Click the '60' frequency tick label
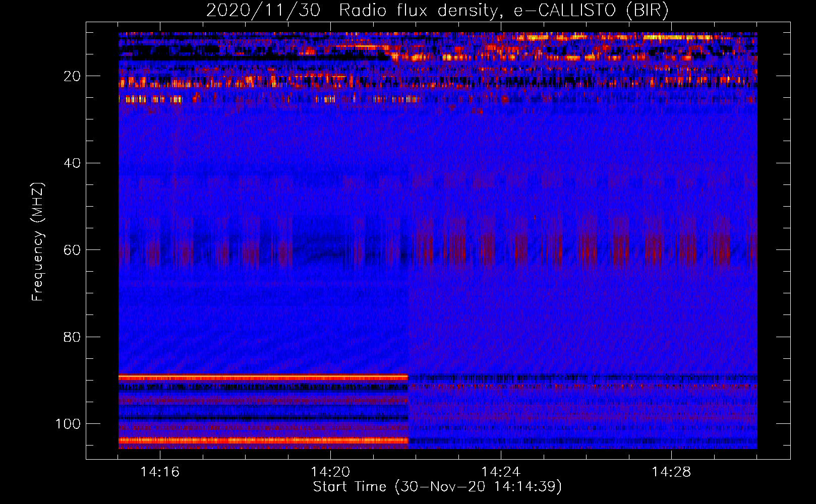The height and width of the screenshot is (504, 816). [72, 250]
